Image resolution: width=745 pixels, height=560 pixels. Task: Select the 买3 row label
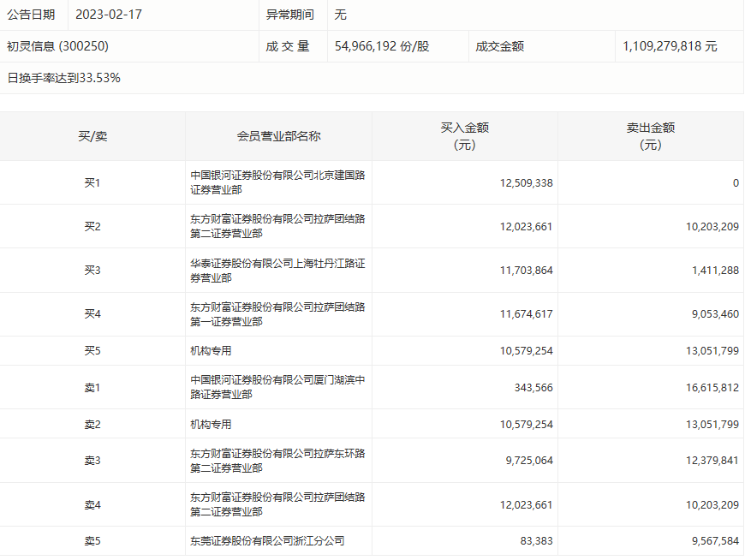coord(92,271)
